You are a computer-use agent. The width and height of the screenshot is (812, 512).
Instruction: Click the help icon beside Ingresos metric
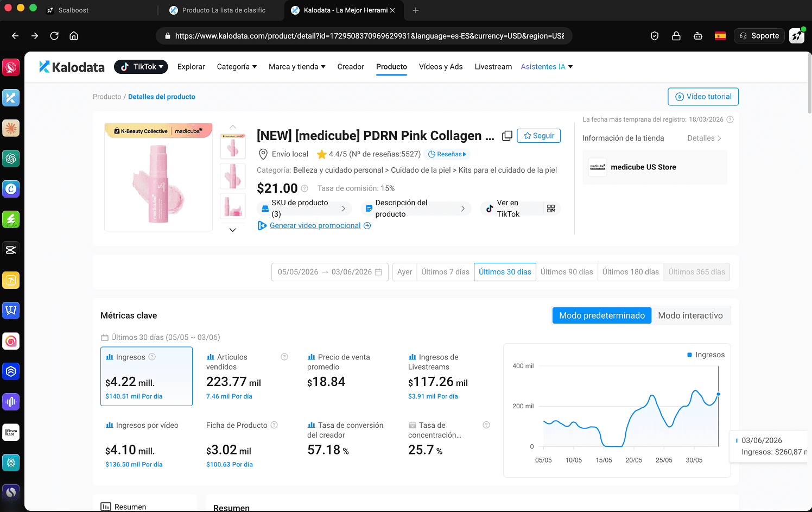[x=152, y=357]
